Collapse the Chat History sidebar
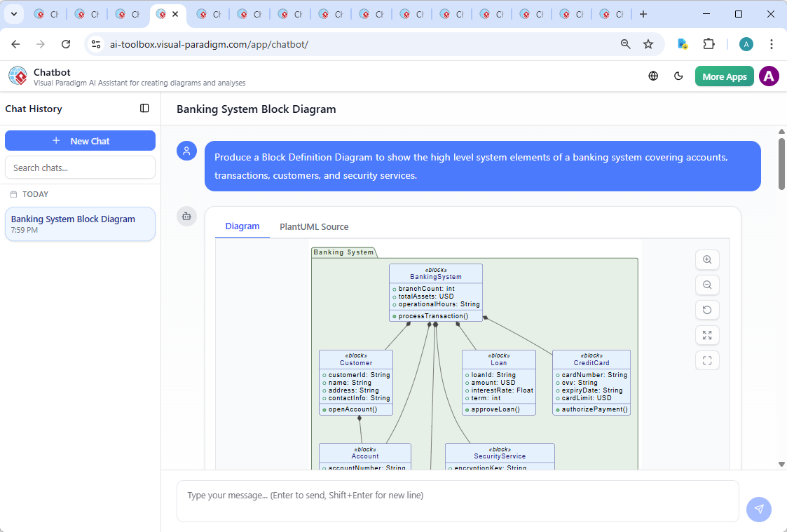The width and height of the screenshot is (787, 532). pyautogui.click(x=144, y=109)
